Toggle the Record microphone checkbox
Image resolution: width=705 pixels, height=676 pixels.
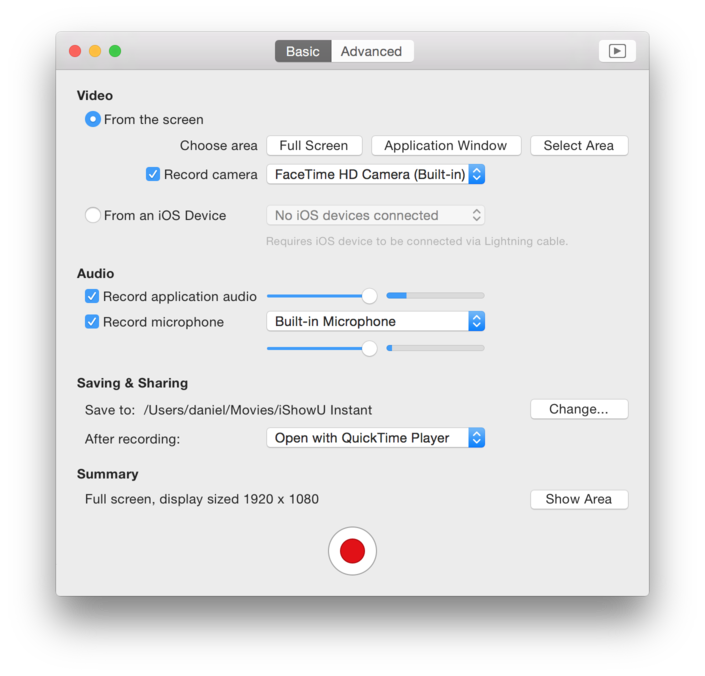coord(92,322)
